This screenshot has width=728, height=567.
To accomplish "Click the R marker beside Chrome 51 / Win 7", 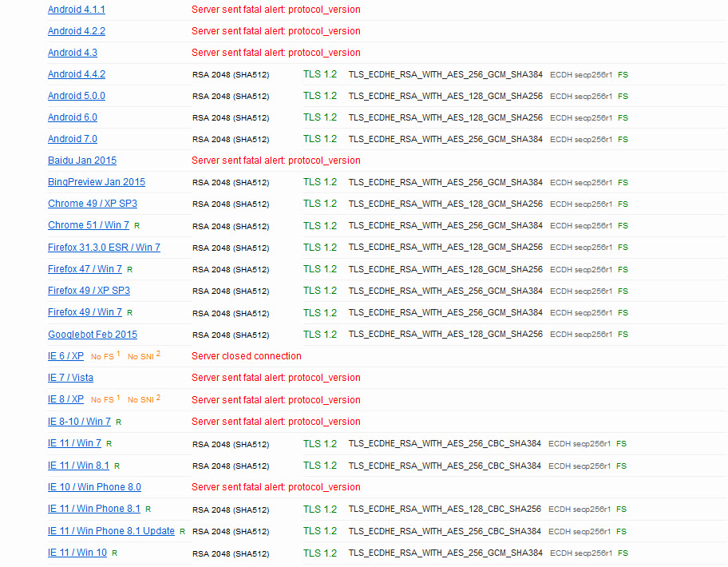I will pyautogui.click(x=137, y=226).
